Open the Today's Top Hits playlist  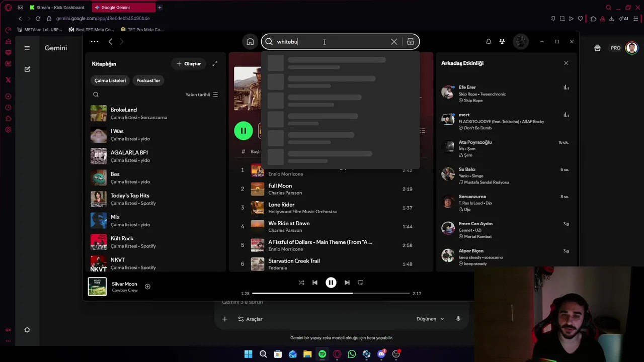[155, 199]
